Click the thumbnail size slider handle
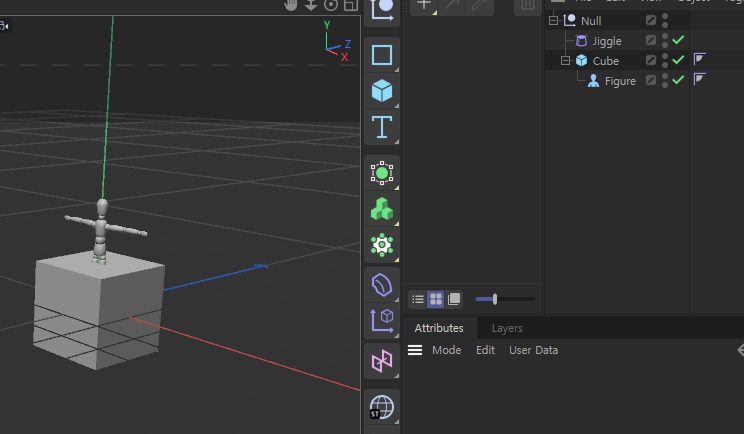Viewport: 744px width, 434px height. point(495,299)
